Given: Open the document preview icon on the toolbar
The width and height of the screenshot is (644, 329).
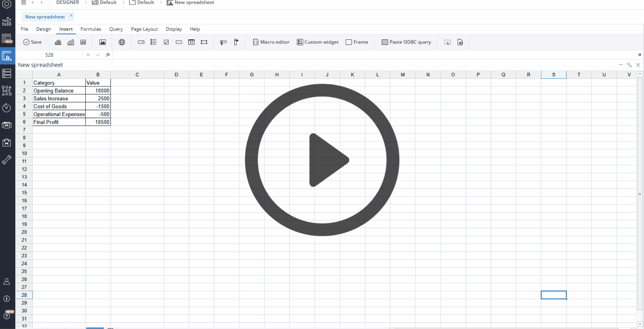Looking at the screenshot, I should pyautogui.click(x=460, y=42).
